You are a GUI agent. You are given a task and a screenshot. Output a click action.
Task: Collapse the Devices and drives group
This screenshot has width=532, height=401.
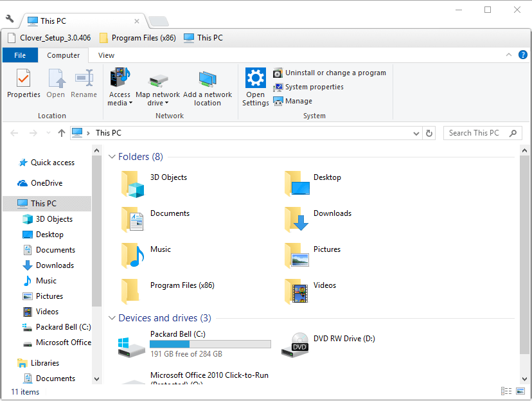coord(111,318)
